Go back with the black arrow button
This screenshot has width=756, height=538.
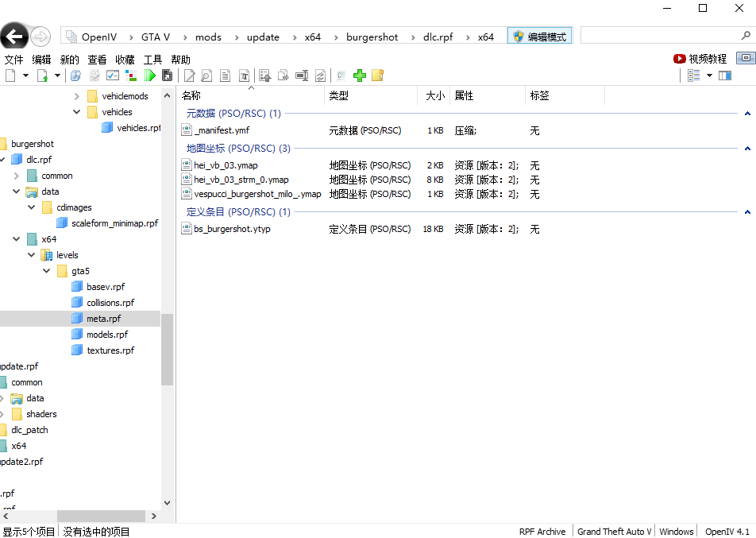(x=13, y=37)
